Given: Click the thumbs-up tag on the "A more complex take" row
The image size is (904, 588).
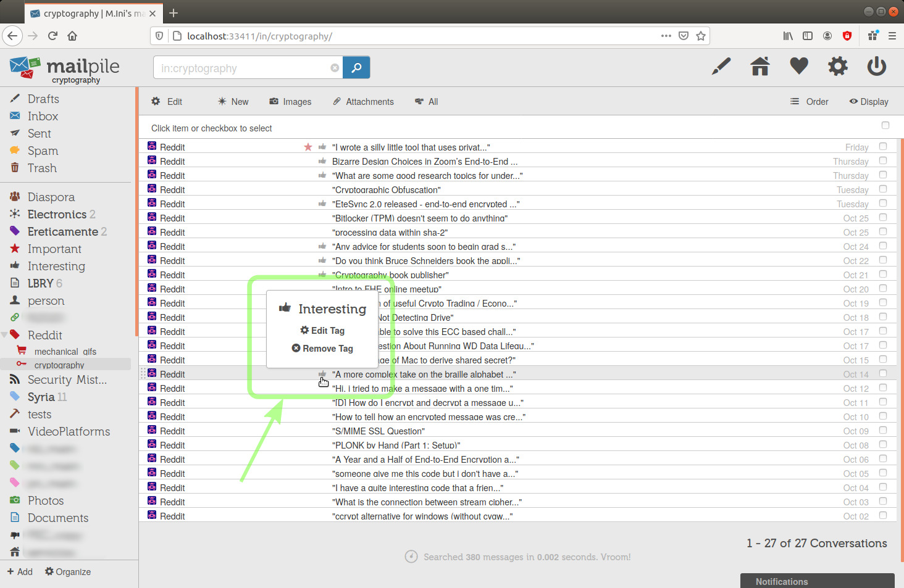Looking at the screenshot, I should (322, 374).
